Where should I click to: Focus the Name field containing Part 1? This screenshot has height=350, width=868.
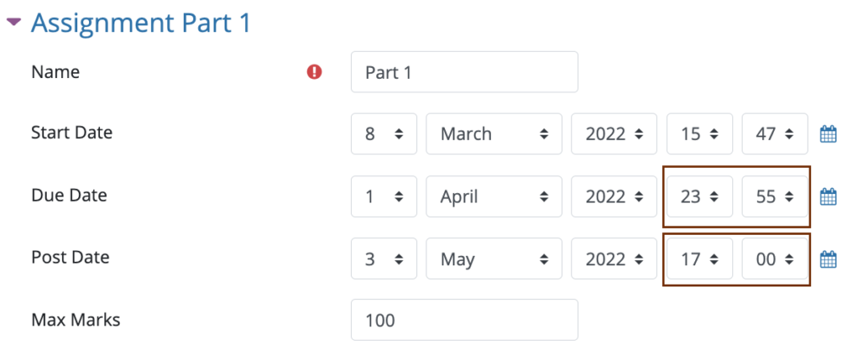point(465,72)
